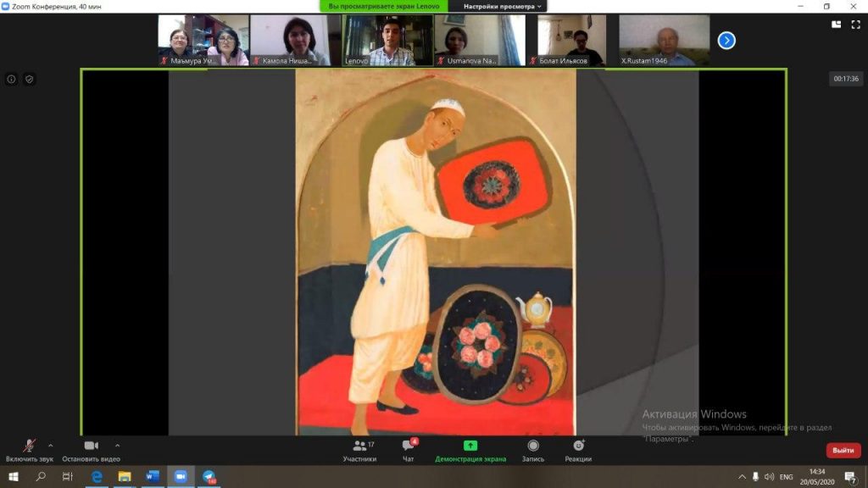The image size is (868, 488).
Task: Switch to gallery view layout
Action: point(837,25)
